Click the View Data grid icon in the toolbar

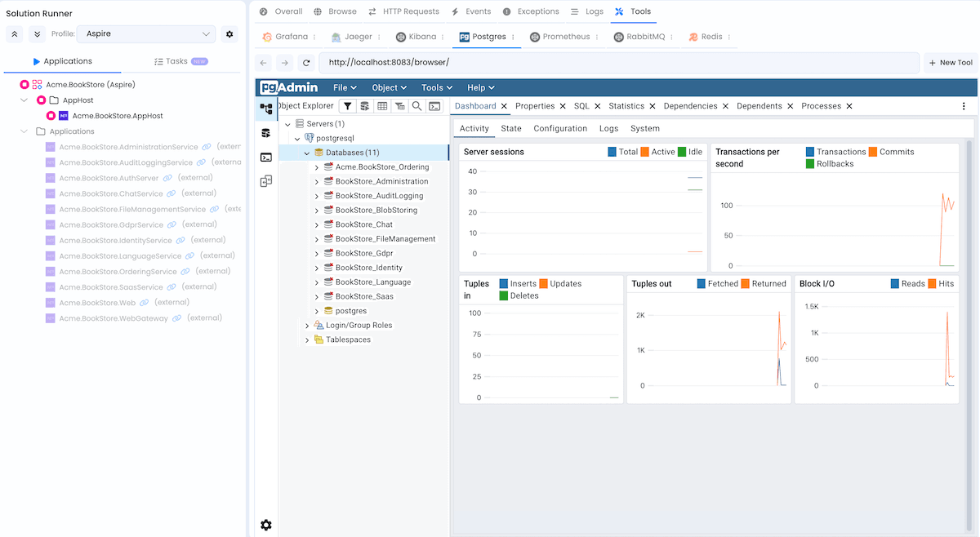[x=381, y=107]
